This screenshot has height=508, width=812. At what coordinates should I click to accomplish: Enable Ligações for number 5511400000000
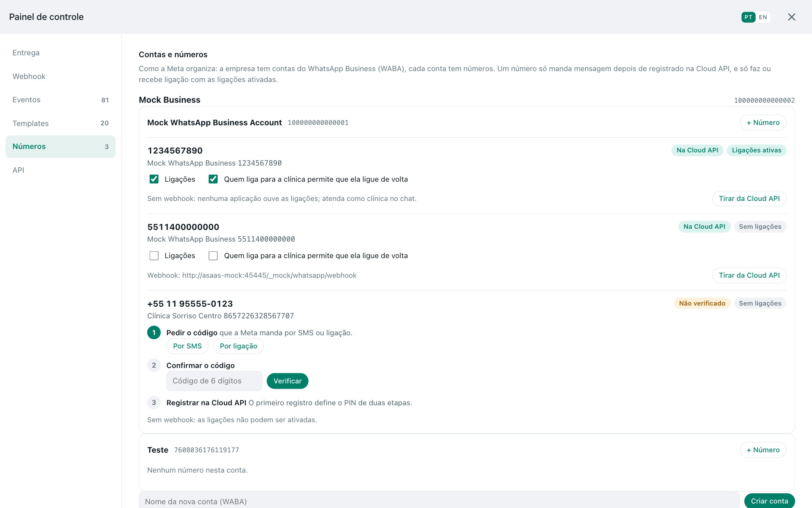[154, 256]
